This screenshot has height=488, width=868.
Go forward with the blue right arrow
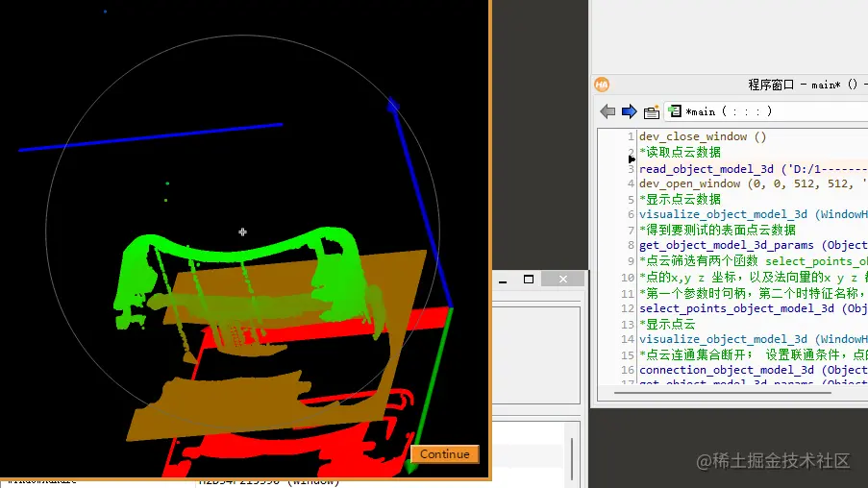pyautogui.click(x=630, y=111)
